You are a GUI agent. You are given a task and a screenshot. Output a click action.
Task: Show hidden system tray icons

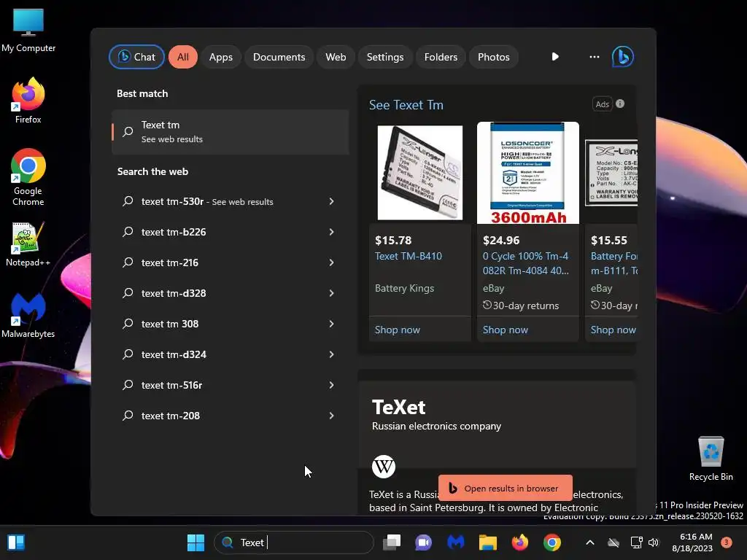tap(589, 542)
